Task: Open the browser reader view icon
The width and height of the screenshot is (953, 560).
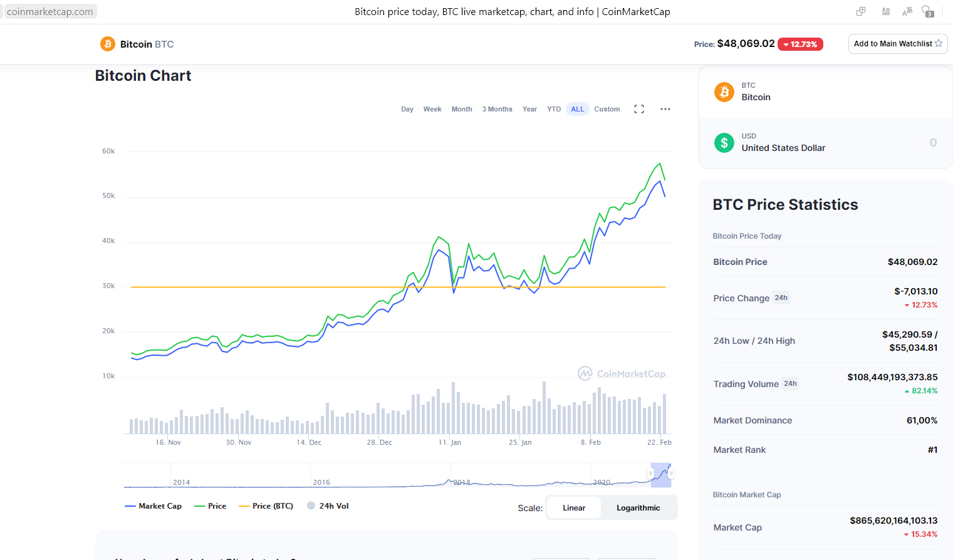Action: (x=886, y=11)
